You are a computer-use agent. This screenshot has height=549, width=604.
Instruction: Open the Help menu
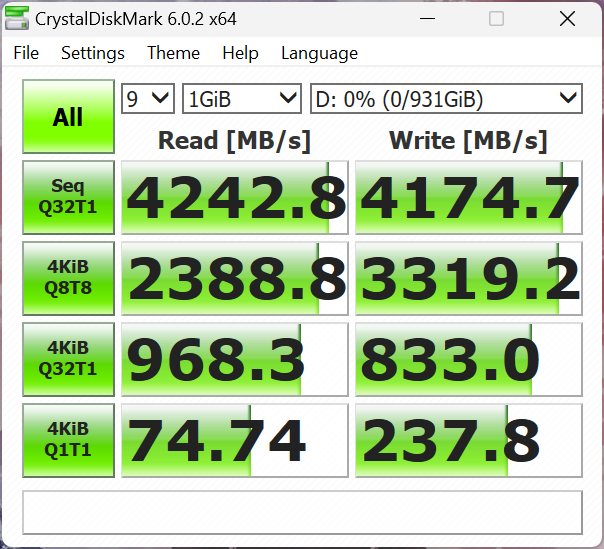pos(240,53)
